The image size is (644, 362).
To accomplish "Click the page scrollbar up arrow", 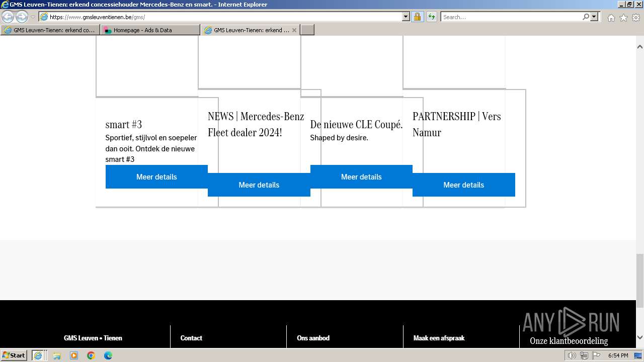I will pos(639,47).
